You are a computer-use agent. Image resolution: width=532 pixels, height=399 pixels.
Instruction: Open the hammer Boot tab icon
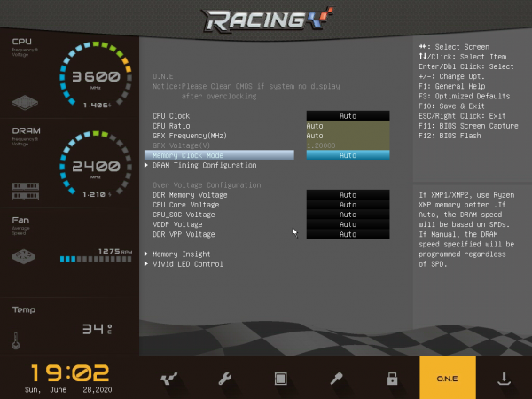336,379
